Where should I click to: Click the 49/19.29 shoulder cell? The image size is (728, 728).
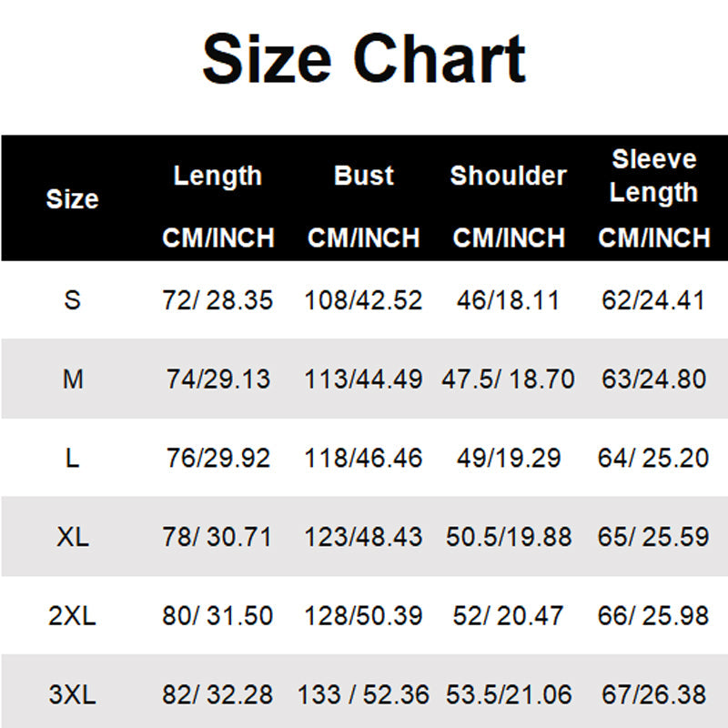click(x=509, y=458)
